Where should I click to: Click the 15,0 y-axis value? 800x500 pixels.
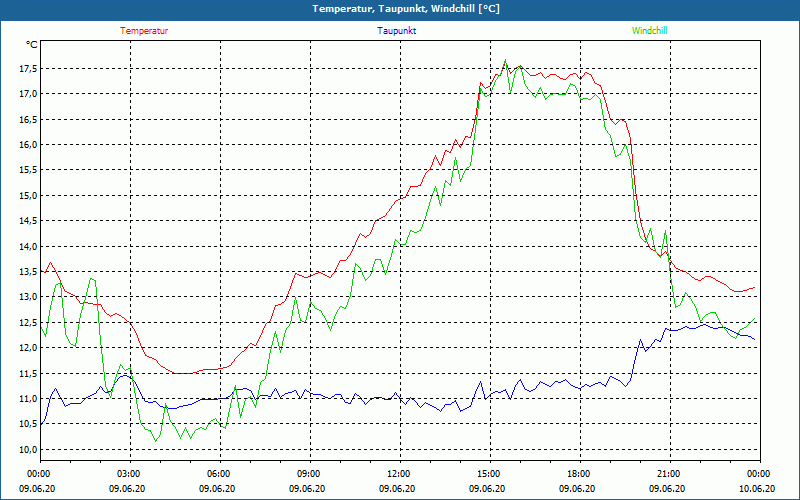click(x=29, y=195)
